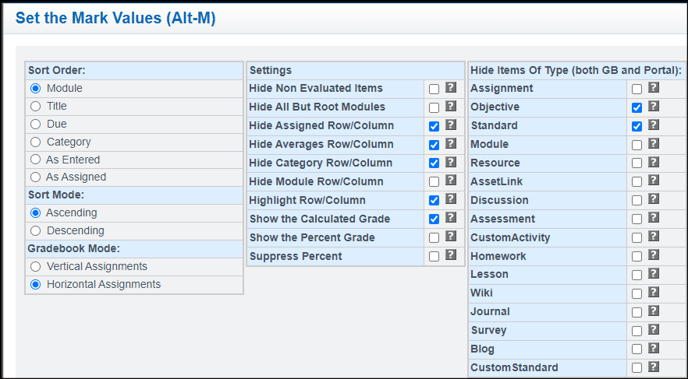Check the Homework item type checkbox
Image resolution: width=688 pixels, height=379 pixels.
pyautogui.click(x=637, y=257)
